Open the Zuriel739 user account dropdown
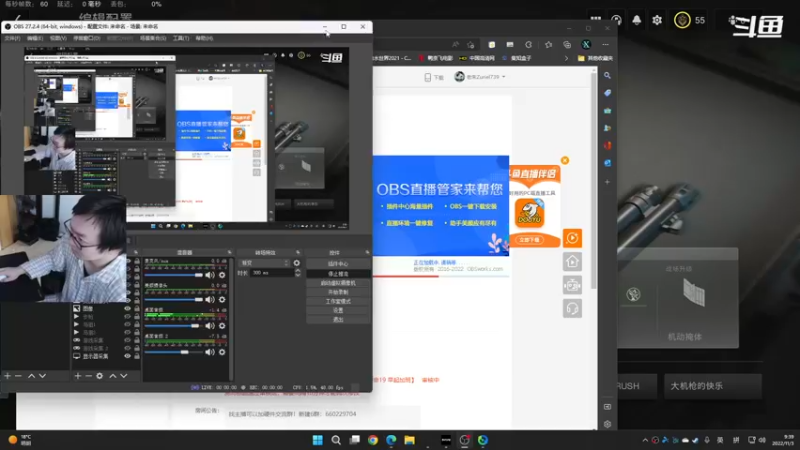 click(x=480, y=77)
